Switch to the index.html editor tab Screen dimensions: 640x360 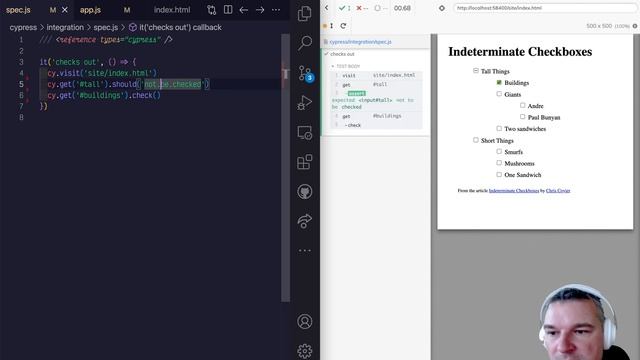tap(172, 10)
